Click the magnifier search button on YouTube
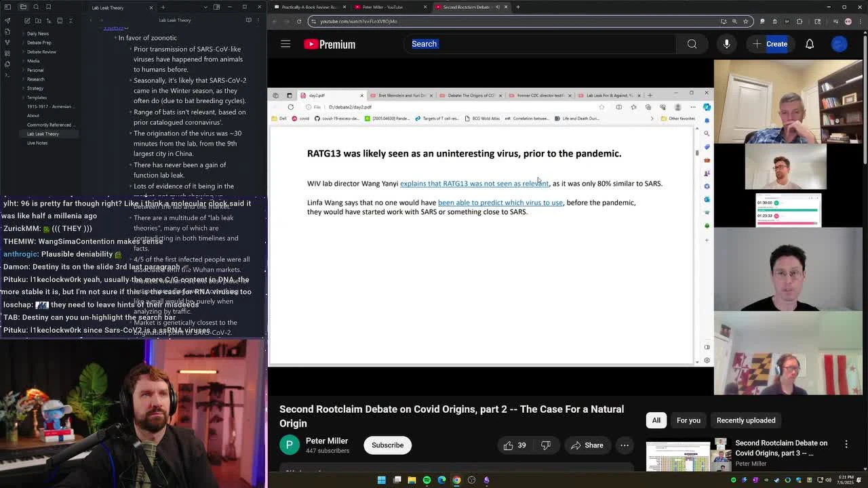The width and height of the screenshot is (868, 488). click(x=692, y=44)
